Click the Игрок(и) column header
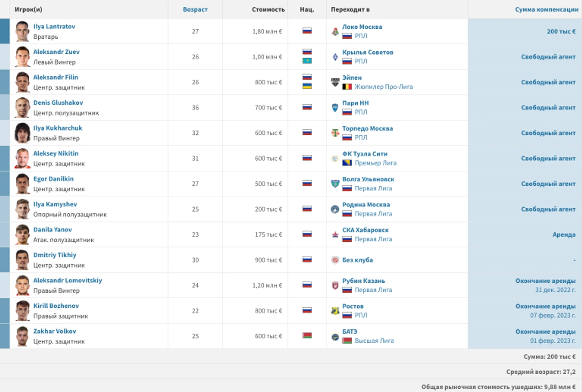582x392 pixels. pyautogui.click(x=28, y=10)
